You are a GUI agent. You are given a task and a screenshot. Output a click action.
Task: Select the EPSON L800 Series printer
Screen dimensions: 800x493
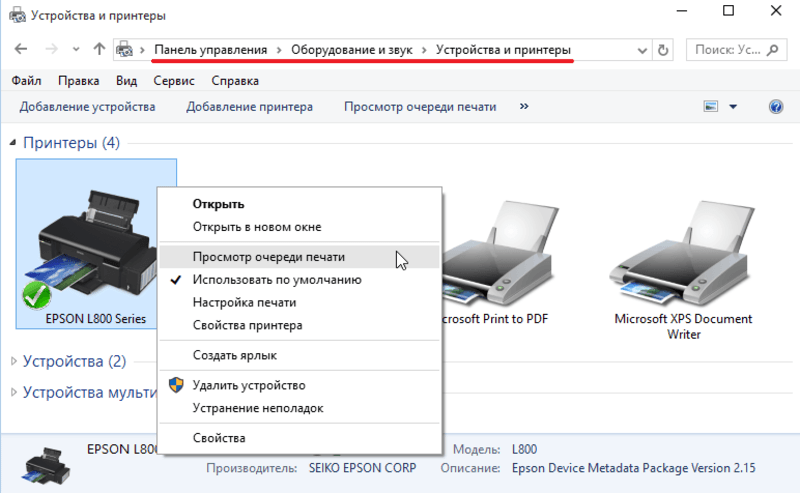click(96, 244)
